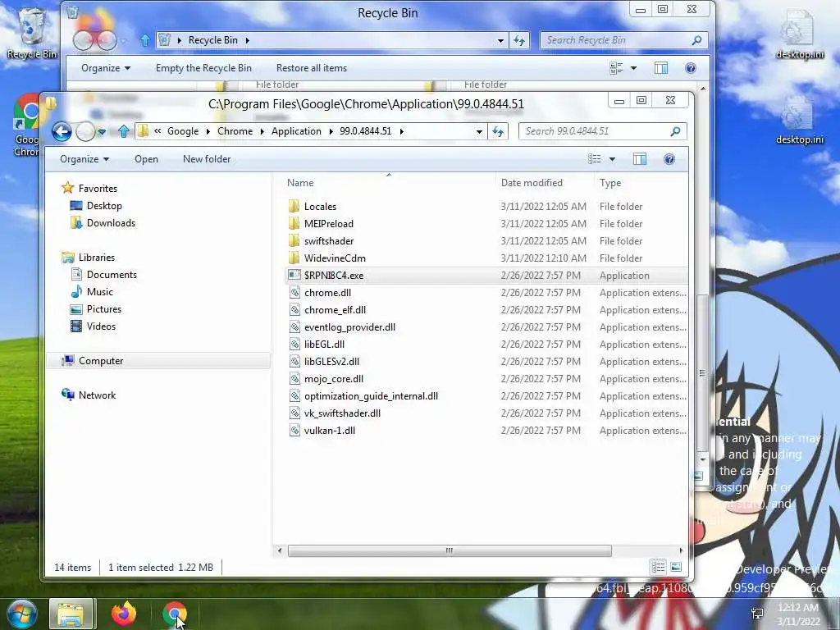
Task: Expand the view options arrow in front window
Action: (x=612, y=159)
